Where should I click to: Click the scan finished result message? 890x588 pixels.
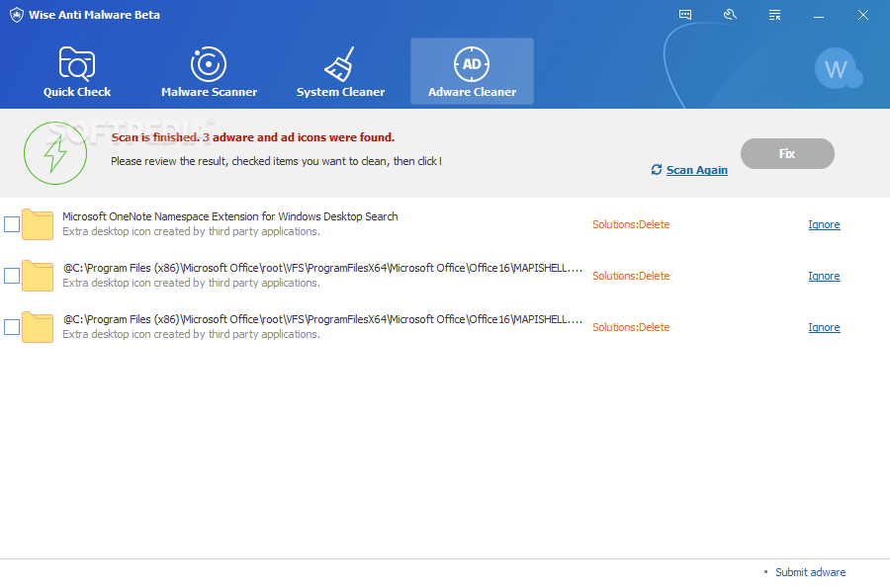(252, 137)
